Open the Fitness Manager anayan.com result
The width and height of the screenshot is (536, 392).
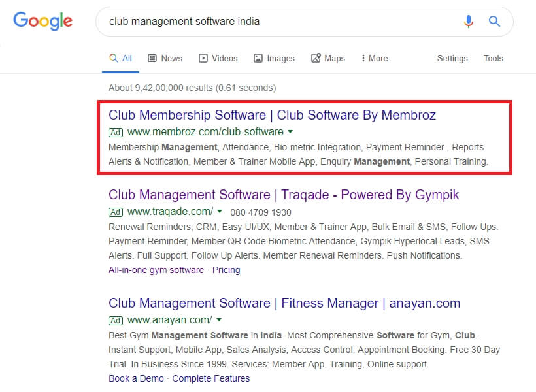pos(284,303)
